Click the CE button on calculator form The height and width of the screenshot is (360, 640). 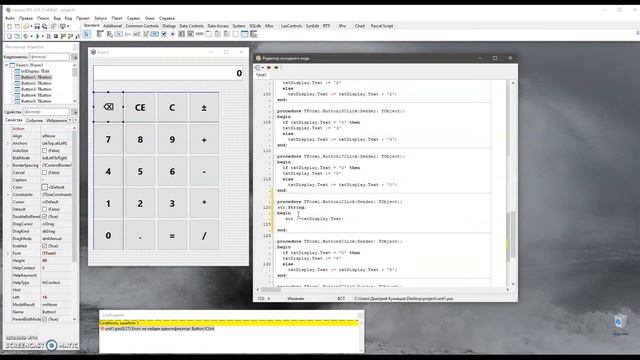140,107
